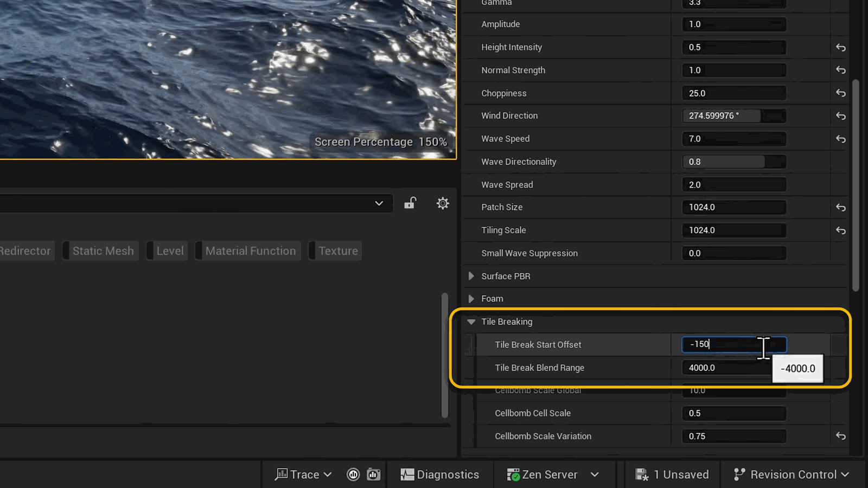Click the 1 Unsaved button
The image size is (868, 488).
point(672,474)
